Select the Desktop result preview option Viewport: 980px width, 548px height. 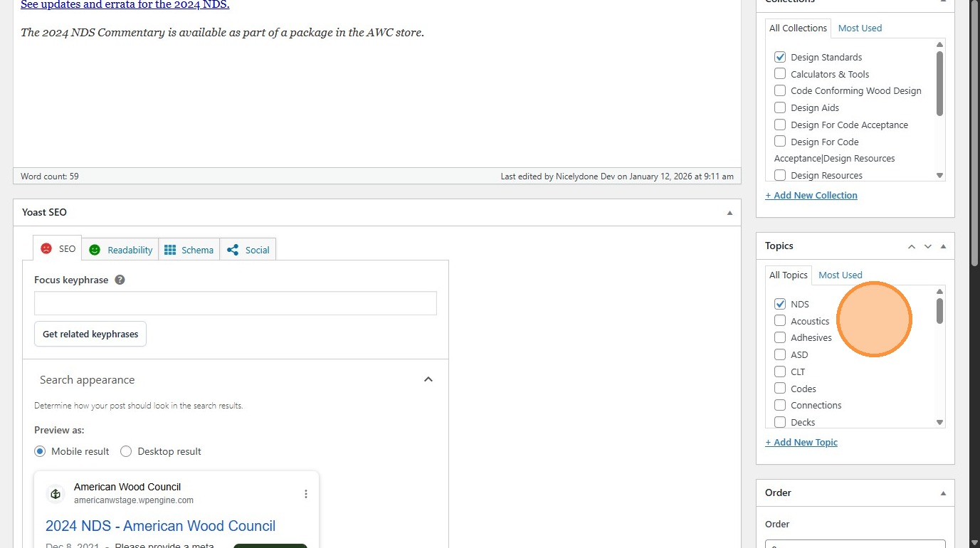126,451
